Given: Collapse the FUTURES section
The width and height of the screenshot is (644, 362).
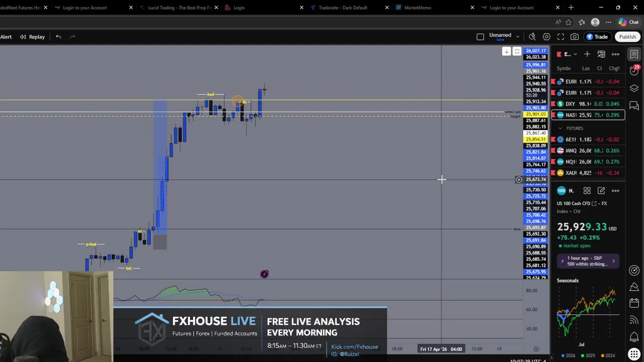Looking at the screenshot, I should click(560, 128).
